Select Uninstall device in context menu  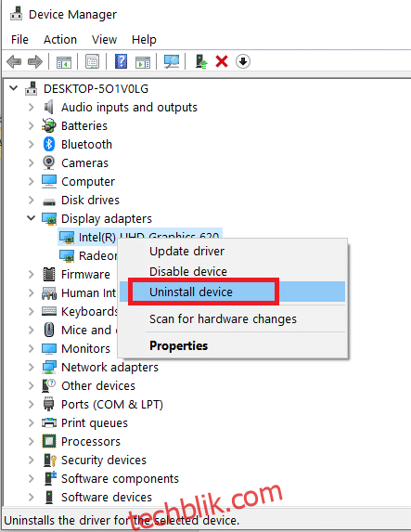click(x=232, y=292)
